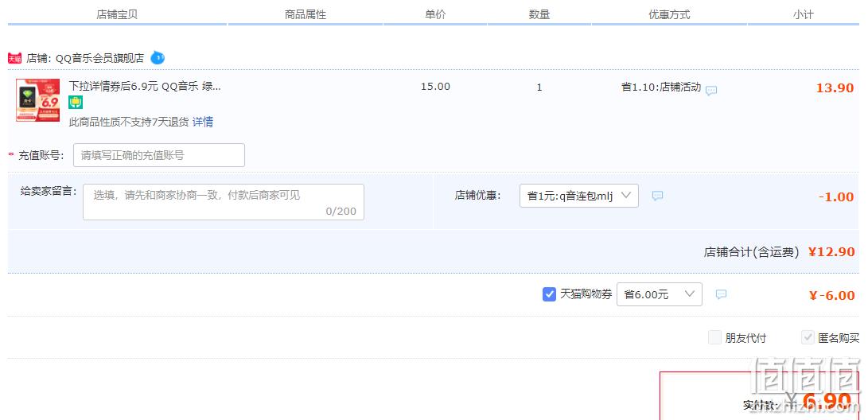This screenshot has width=868, height=420.
Task: Click the Tmall logo icon beside store name
Action: point(14,58)
